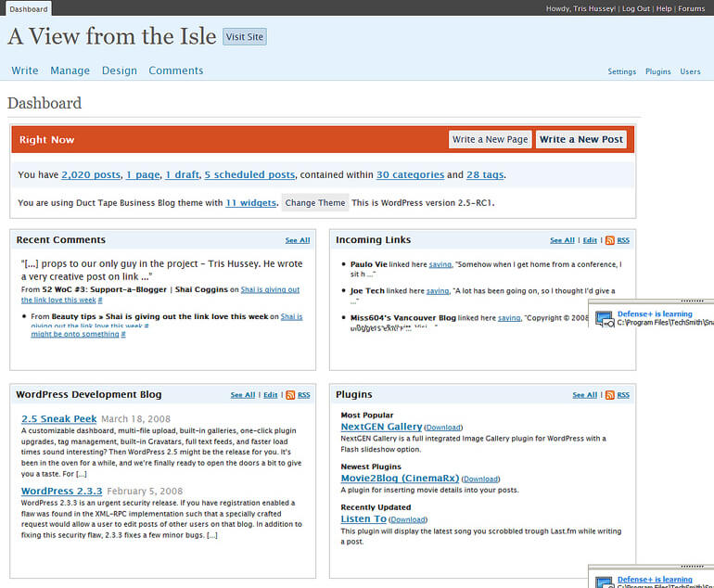Open the WordPress 2.3.3 post
Image resolution: width=714 pixels, height=588 pixels.
(61, 491)
